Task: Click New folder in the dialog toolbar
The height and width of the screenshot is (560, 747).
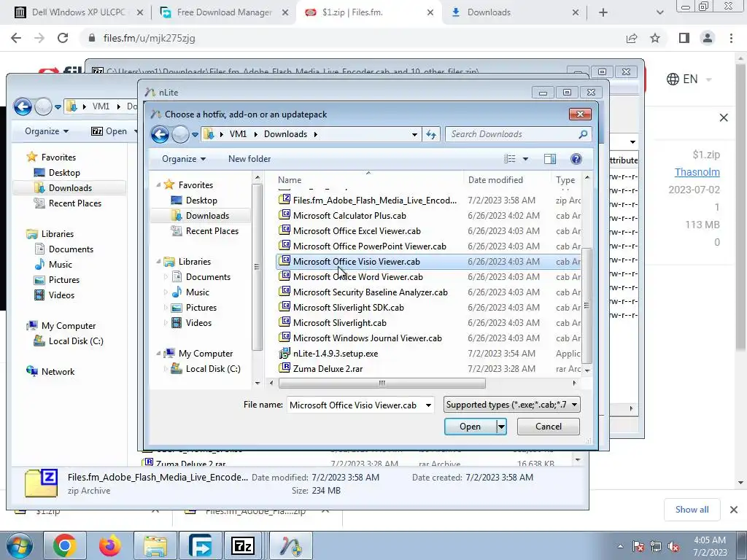Action: 249,159
